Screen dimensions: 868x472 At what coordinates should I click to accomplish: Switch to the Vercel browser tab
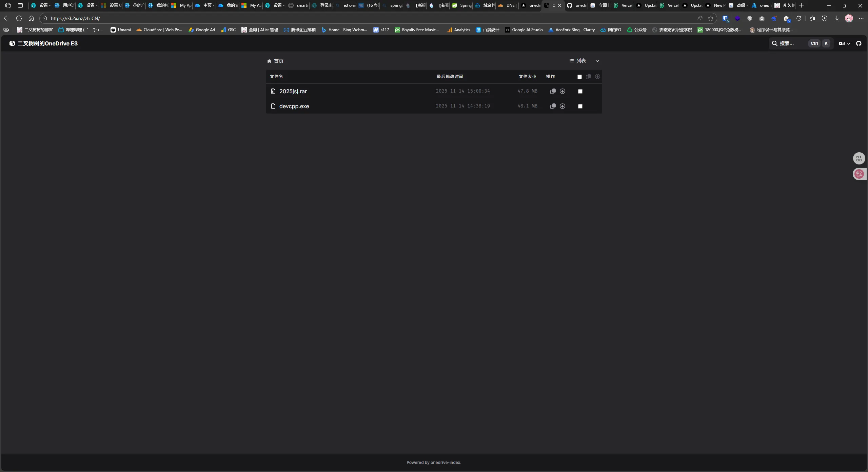pos(623,5)
